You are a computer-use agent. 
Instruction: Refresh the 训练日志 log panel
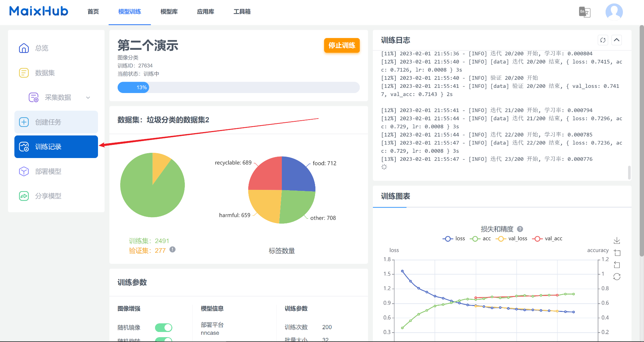click(x=603, y=40)
